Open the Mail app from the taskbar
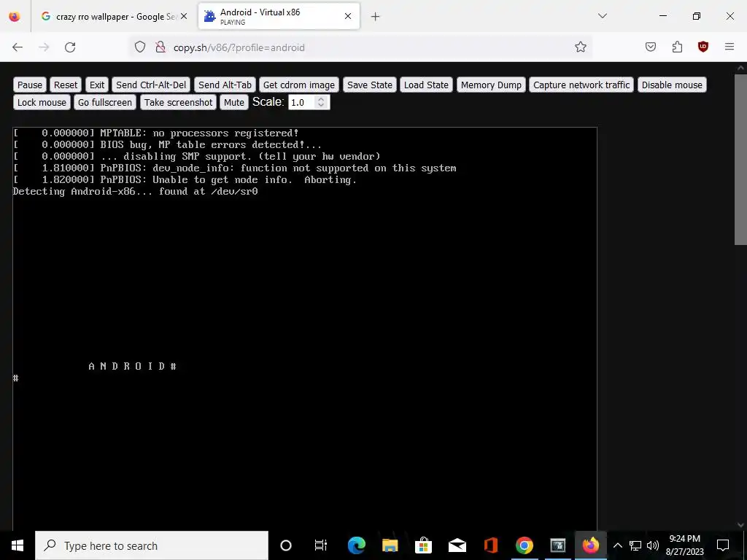Viewport: 747px width, 560px height. tap(457, 545)
